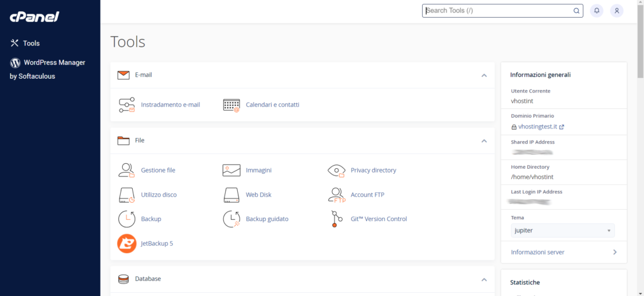Image resolution: width=644 pixels, height=296 pixels.
Task: Open the Web Disk link
Action: pyautogui.click(x=258, y=195)
